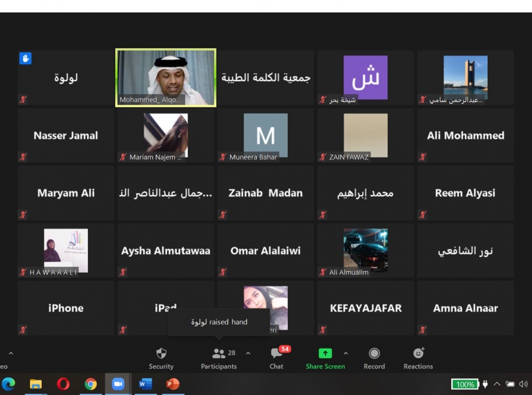This screenshot has height=395, width=532.
Task: Open the Participants panel
Action: click(219, 358)
